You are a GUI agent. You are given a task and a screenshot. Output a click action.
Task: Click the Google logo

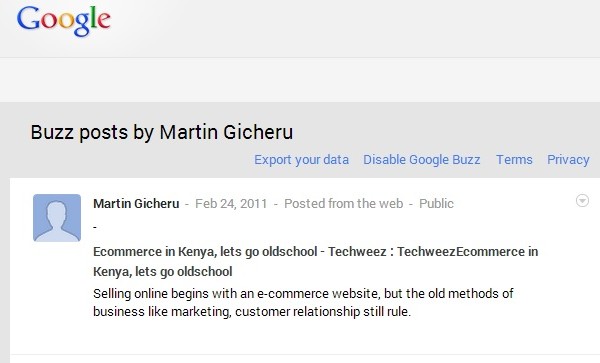click(64, 21)
